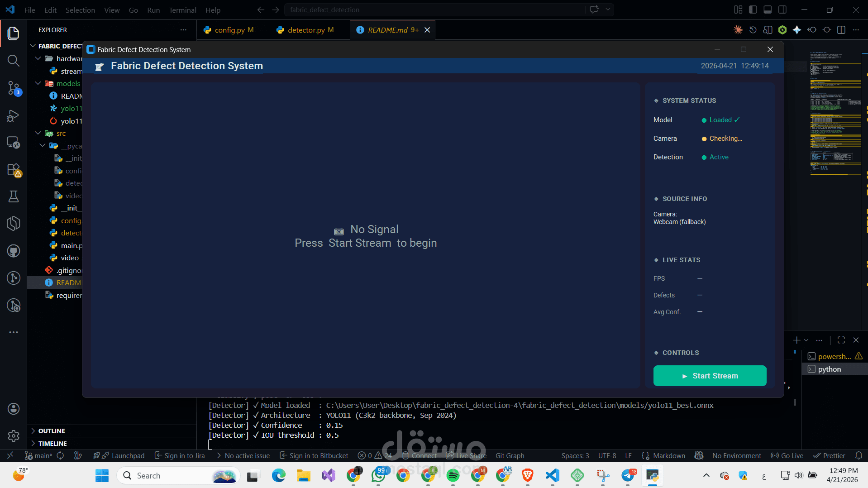Viewport: 868px width, 488px height.
Task: Click Sign in to Jira in status bar
Action: click(x=180, y=455)
